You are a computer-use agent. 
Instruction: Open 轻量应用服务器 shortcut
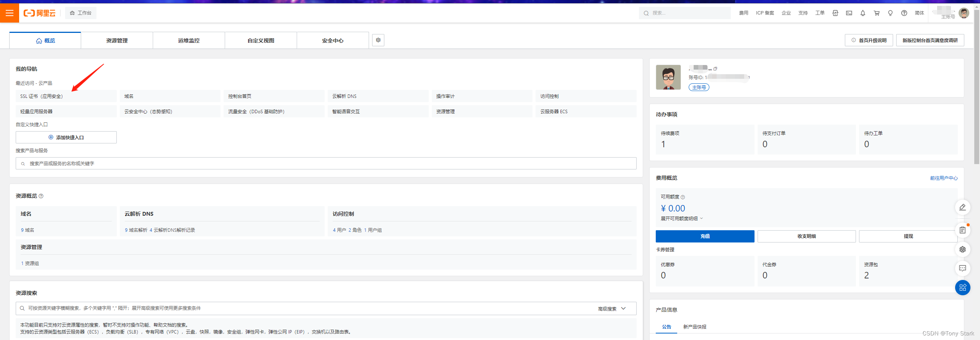66,112
